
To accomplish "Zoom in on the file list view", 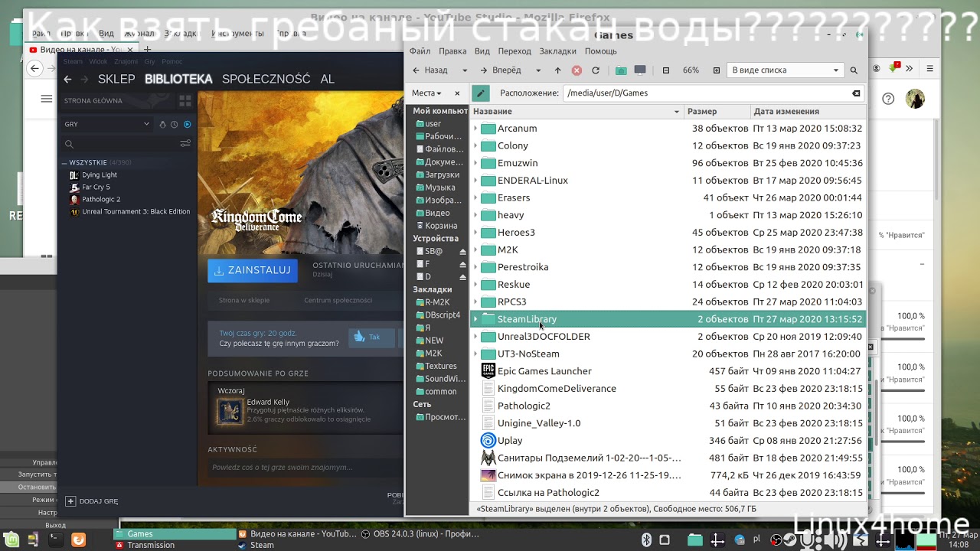I will pyautogui.click(x=717, y=70).
